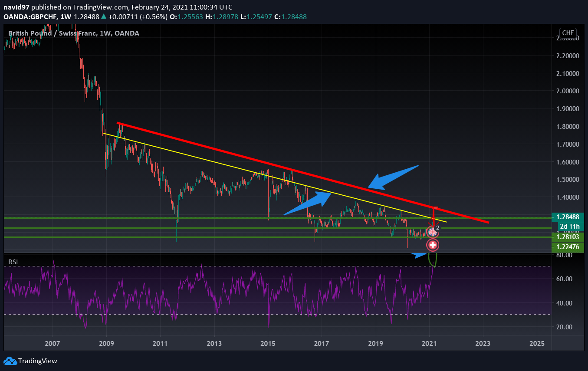This screenshot has height=371, width=588.
Task: Click the 2.00000 price scale label
Action: pyautogui.click(x=568, y=91)
